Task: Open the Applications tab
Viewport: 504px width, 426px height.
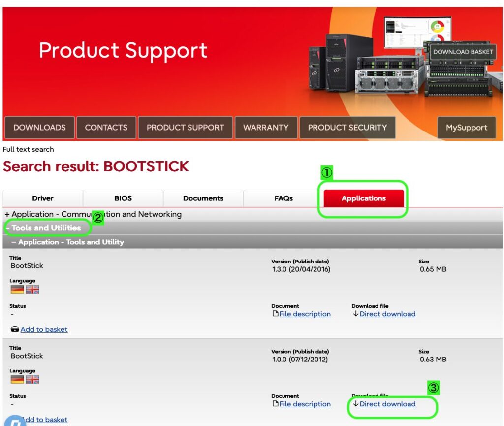Action: 364,198
